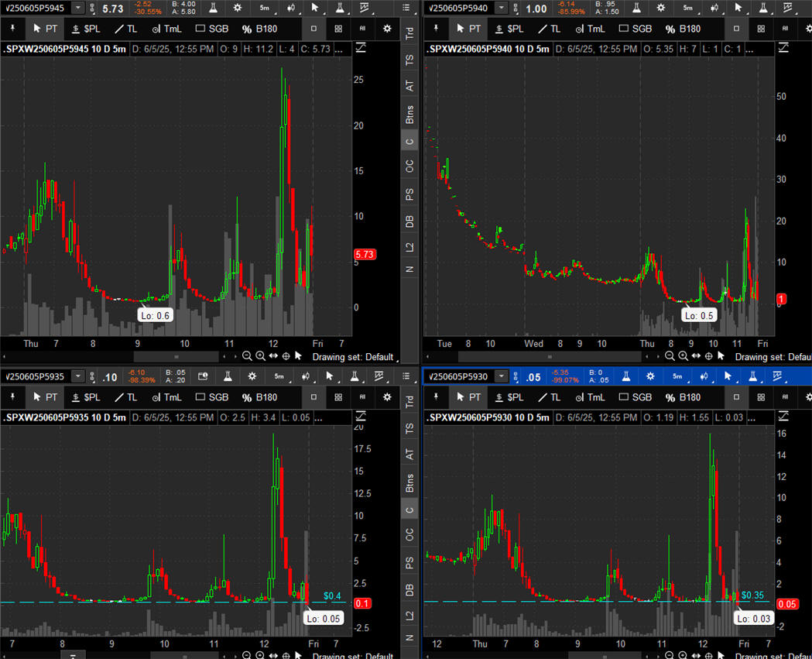Viewport: 812px width, 659px height.
Task: Open symbol dropdown next to 250605P5945
Action: click(x=79, y=8)
